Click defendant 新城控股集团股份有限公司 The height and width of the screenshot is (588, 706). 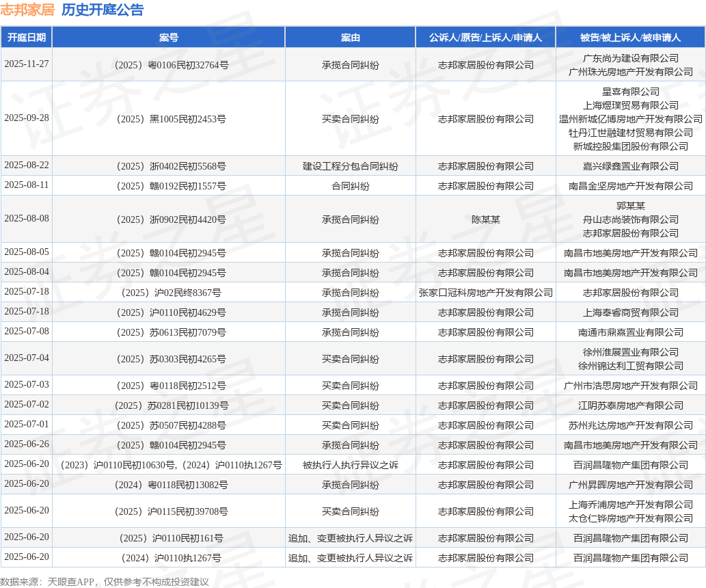pyautogui.click(x=630, y=146)
